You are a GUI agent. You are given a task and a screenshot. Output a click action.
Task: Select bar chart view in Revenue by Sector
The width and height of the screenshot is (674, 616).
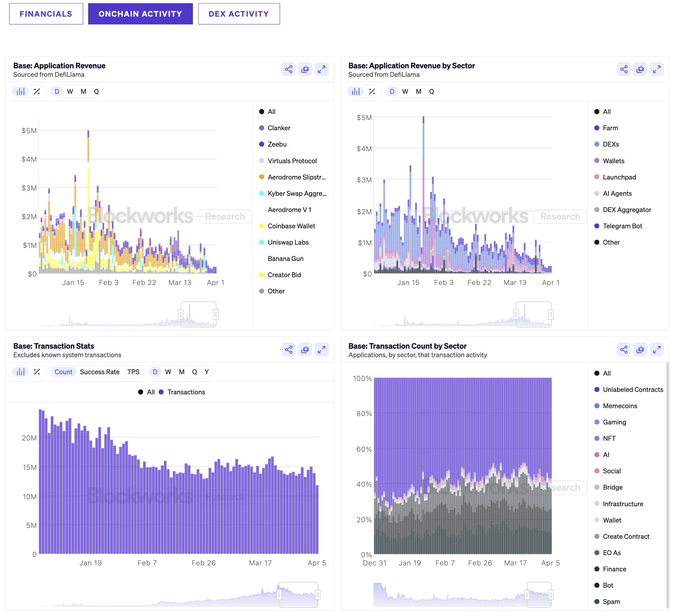pyautogui.click(x=356, y=91)
